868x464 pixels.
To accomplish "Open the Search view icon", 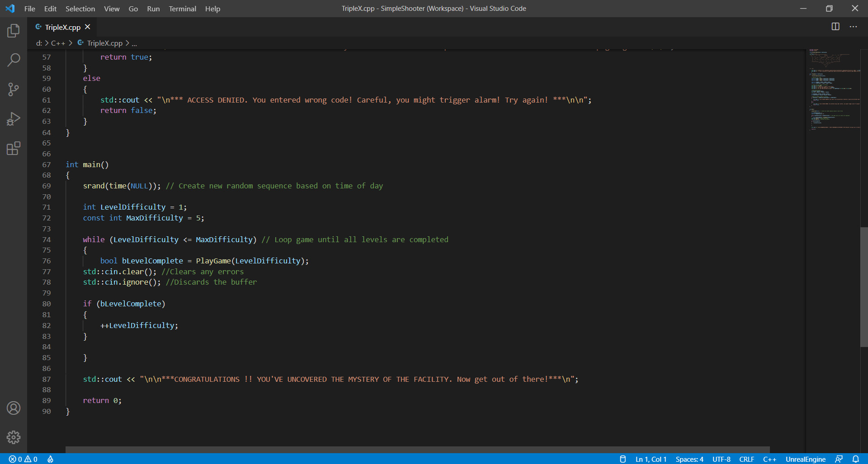I will coord(14,60).
